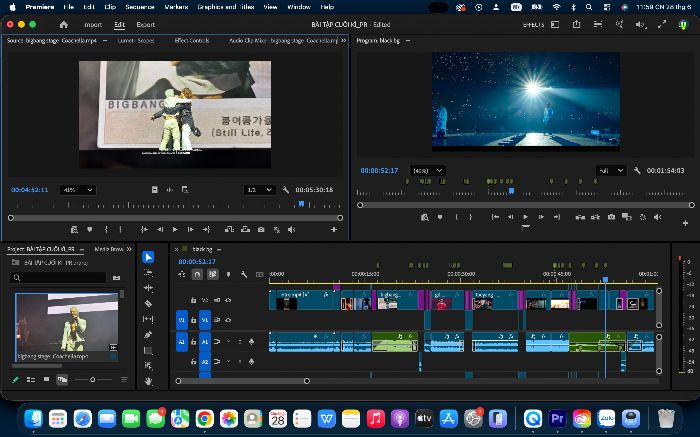The width and height of the screenshot is (700, 437).
Task: Toggle Linked Selection in timeline
Action: [212, 274]
